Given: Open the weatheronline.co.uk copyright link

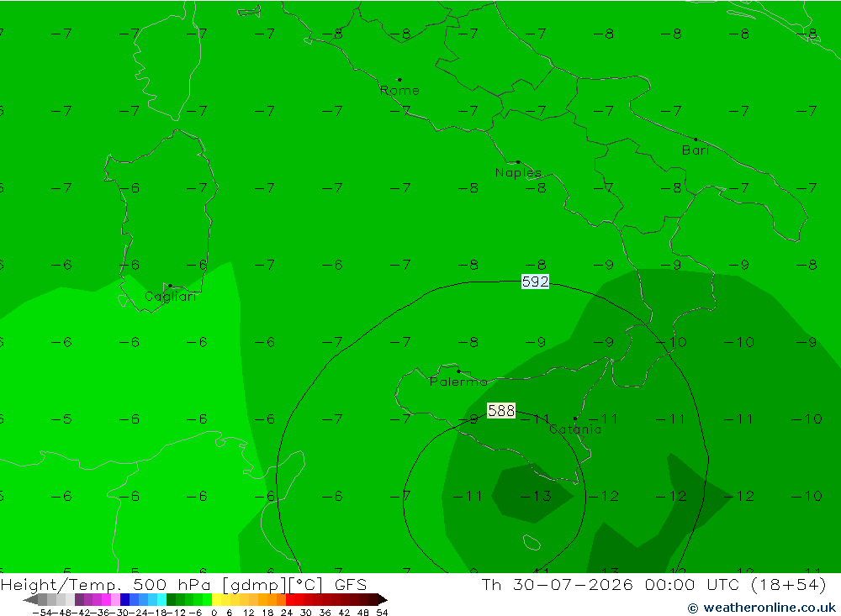Looking at the screenshot, I should (x=762, y=608).
